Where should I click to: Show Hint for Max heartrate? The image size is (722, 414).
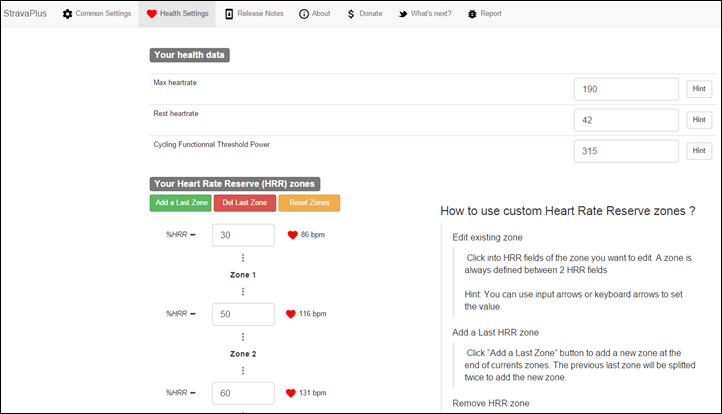point(699,89)
